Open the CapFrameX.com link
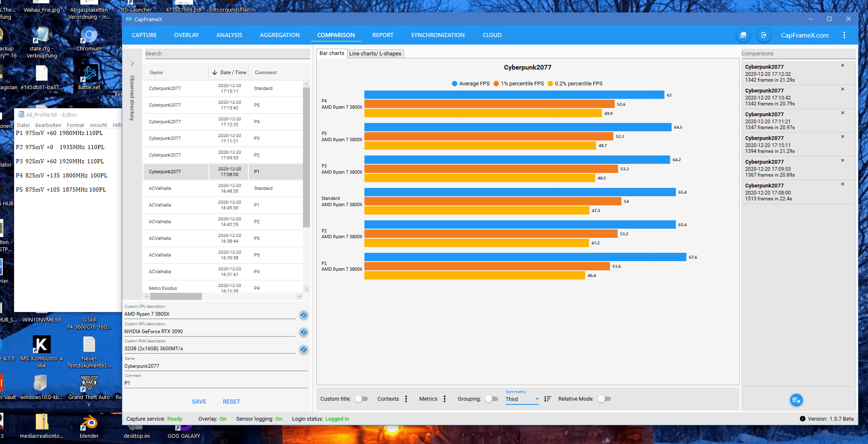This screenshot has width=868, height=444. (x=805, y=35)
